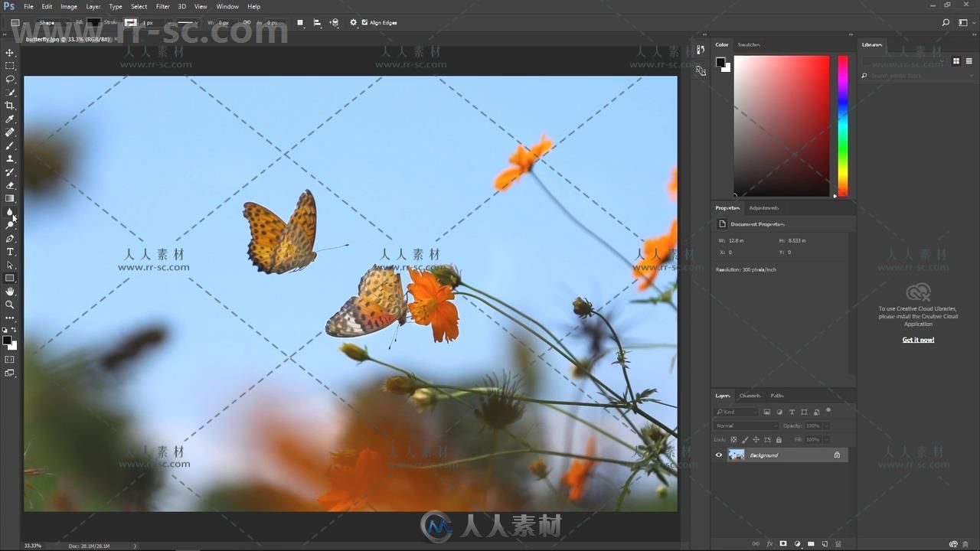Select the Zoom tool
The height and width of the screenshot is (551, 980).
10,305
